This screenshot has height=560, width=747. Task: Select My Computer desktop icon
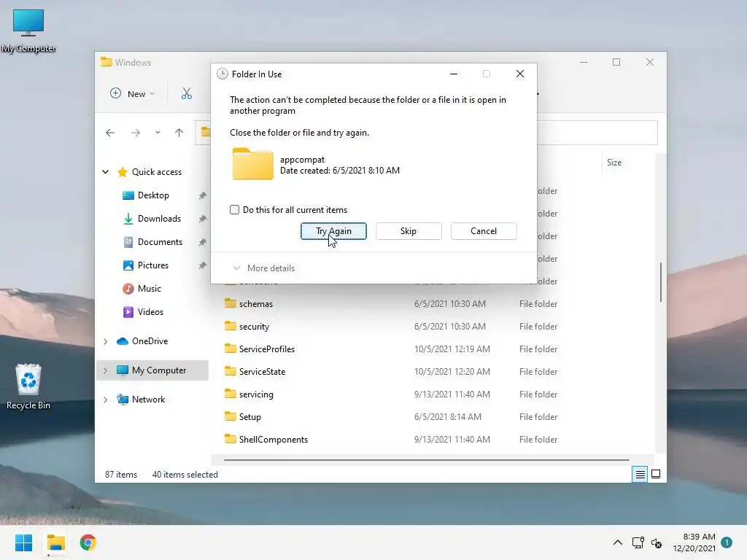coord(28,31)
